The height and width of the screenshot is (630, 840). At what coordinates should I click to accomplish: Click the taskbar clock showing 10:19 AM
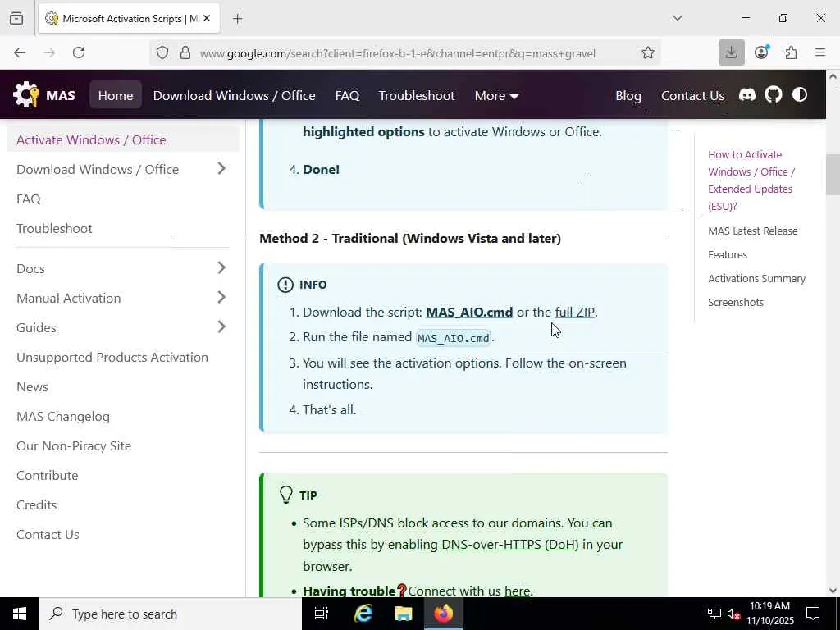tap(769, 614)
